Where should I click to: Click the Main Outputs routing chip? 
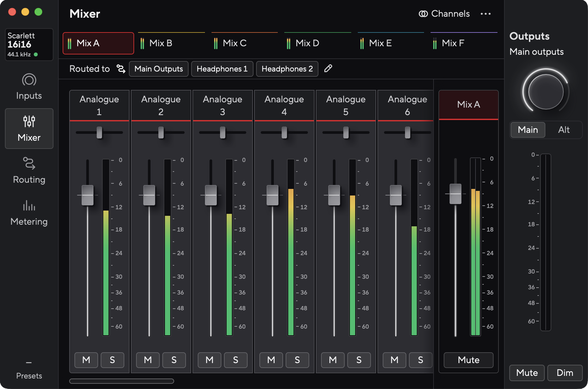[x=159, y=69]
